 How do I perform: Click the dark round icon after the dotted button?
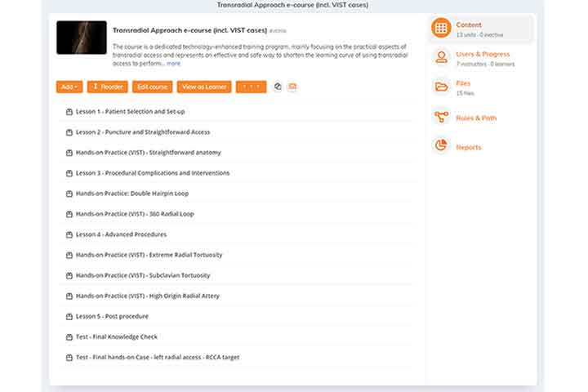coord(278,87)
